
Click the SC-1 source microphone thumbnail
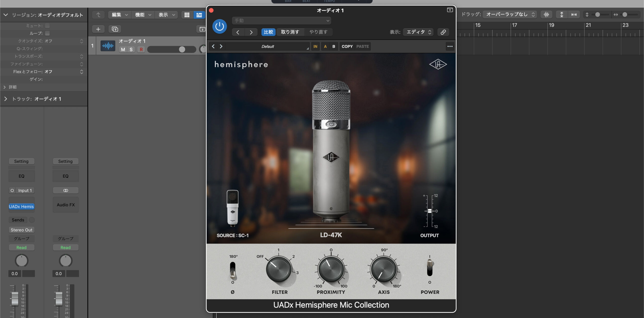(232, 208)
